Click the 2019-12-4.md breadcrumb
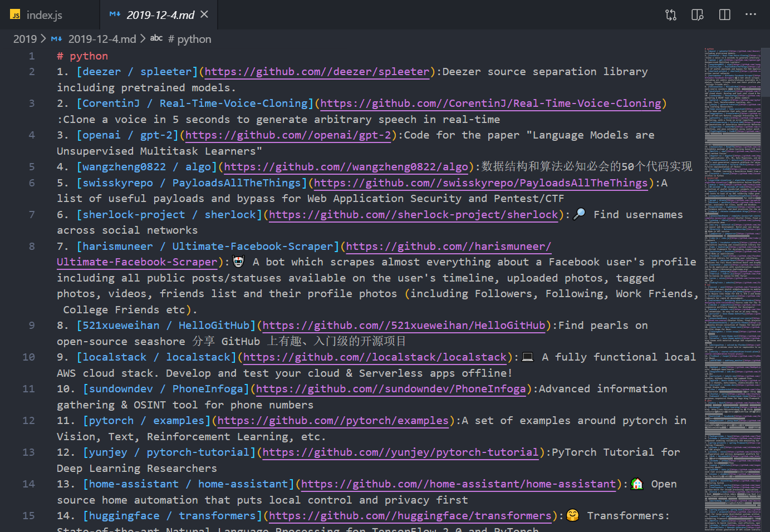 tap(102, 39)
